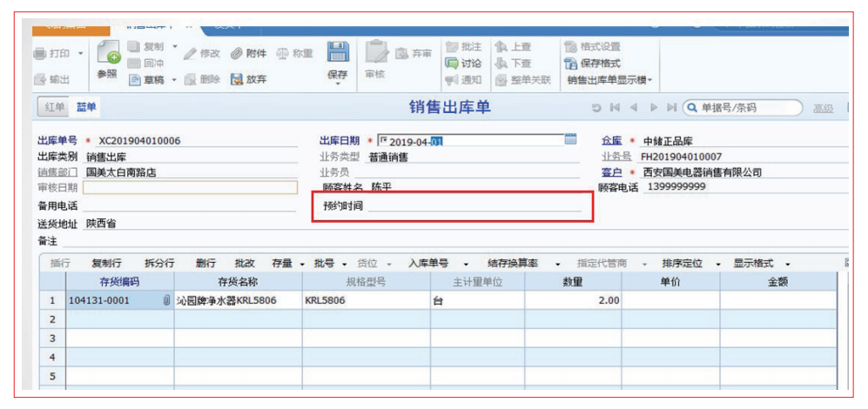The image size is (868, 409).
Task: Click the 讨论 discussion icon
Action: [x=451, y=64]
